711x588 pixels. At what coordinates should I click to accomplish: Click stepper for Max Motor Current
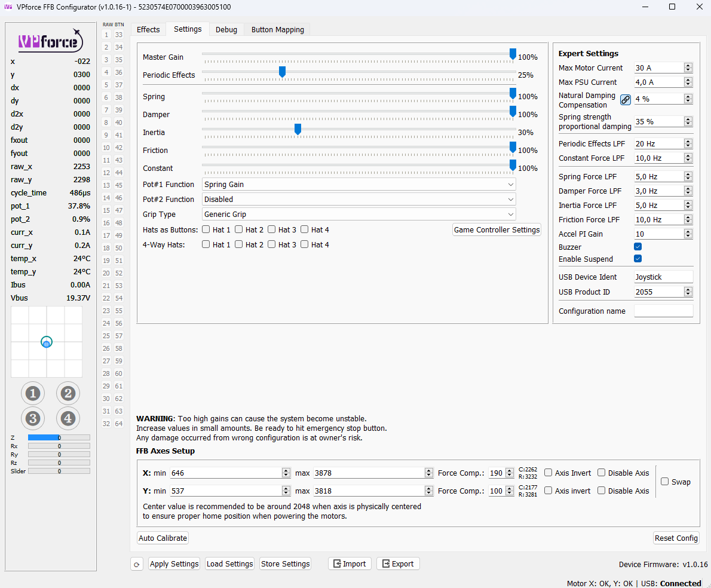pyautogui.click(x=688, y=68)
